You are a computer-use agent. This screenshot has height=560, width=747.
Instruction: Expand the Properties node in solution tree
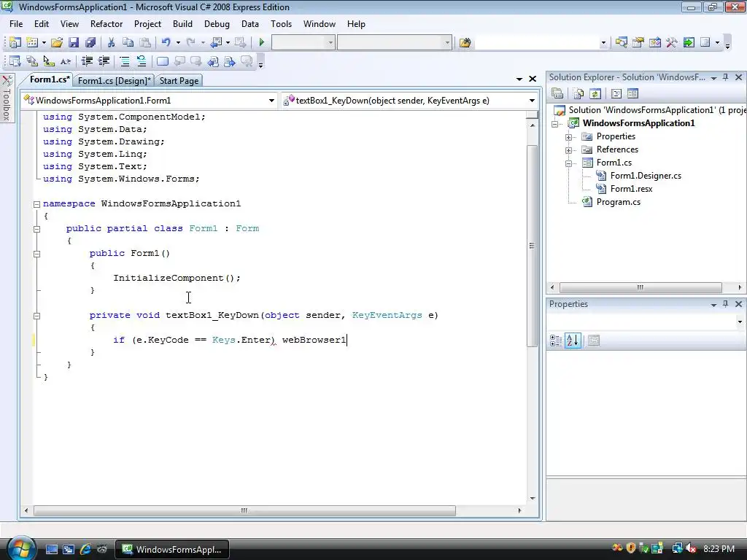(568, 137)
